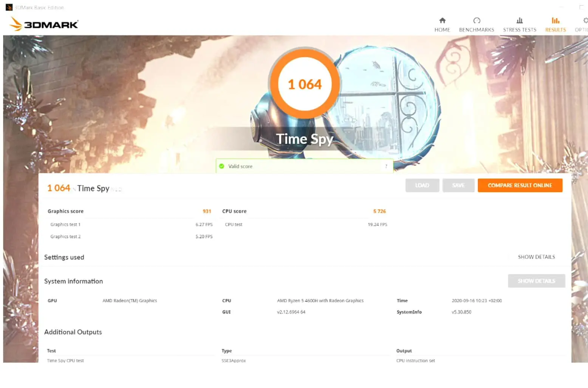
Task: Click the SystemInfo version v5.30.850
Action: pos(461,312)
